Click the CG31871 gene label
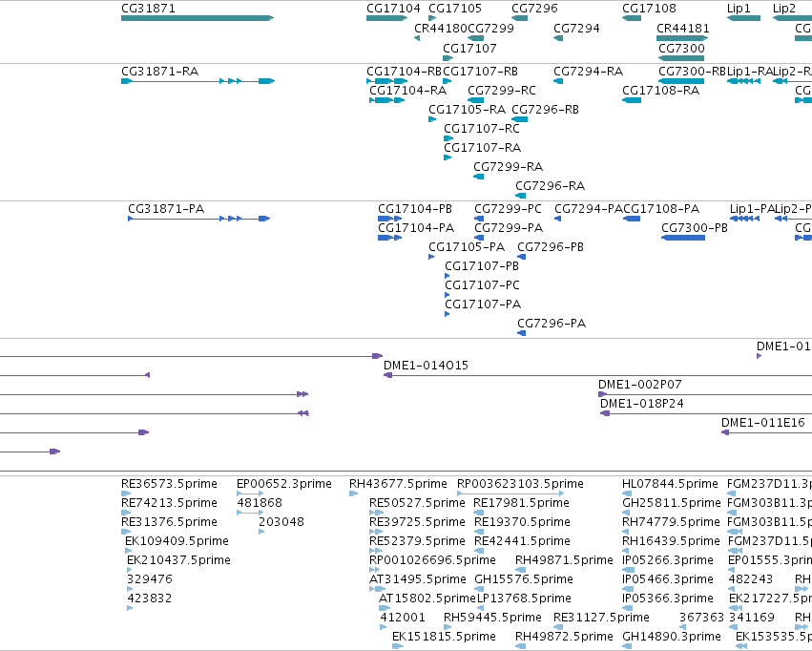This screenshot has height=651, width=812. [148, 9]
